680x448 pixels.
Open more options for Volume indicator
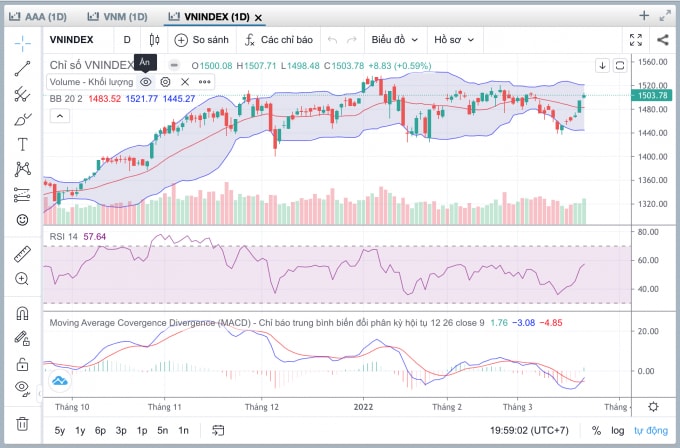205,82
